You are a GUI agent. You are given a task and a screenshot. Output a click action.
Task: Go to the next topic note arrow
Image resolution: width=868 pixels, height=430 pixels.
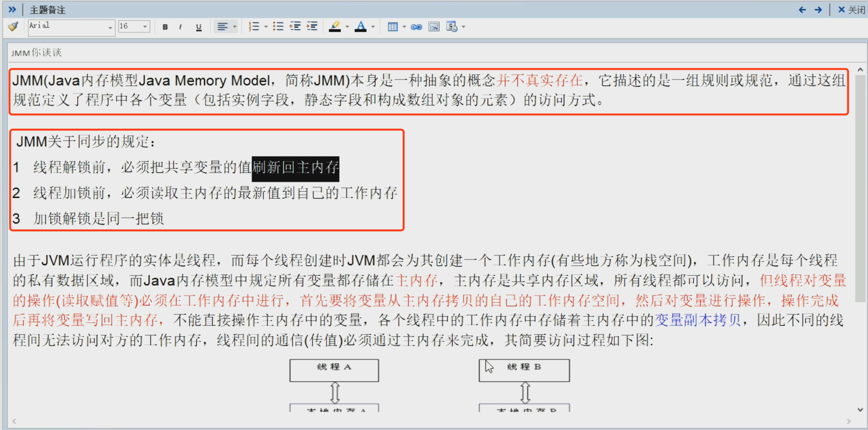coord(818,10)
